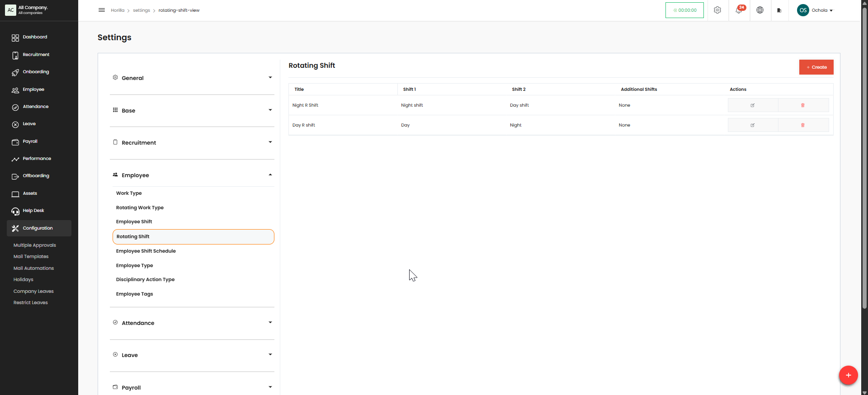Open Payroll in the left sidebar
The width and height of the screenshot is (868, 395).
coord(30,141)
